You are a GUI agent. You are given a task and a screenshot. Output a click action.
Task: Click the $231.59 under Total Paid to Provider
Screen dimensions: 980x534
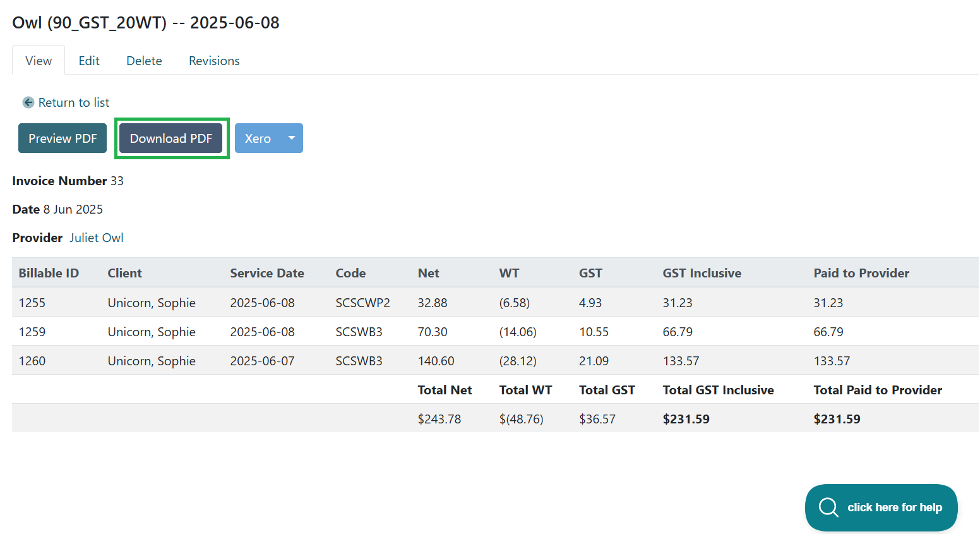(837, 419)
